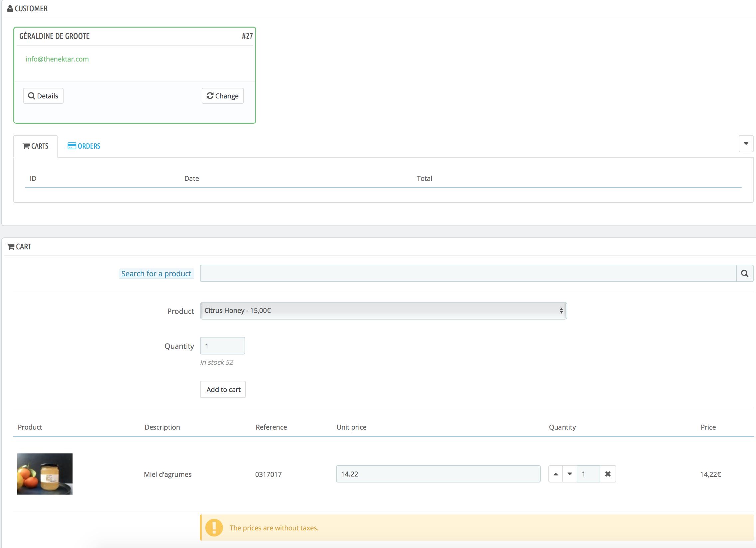Click the cart row quantity field
Screen dimensions: 756x548
click(x=588, y=474)
